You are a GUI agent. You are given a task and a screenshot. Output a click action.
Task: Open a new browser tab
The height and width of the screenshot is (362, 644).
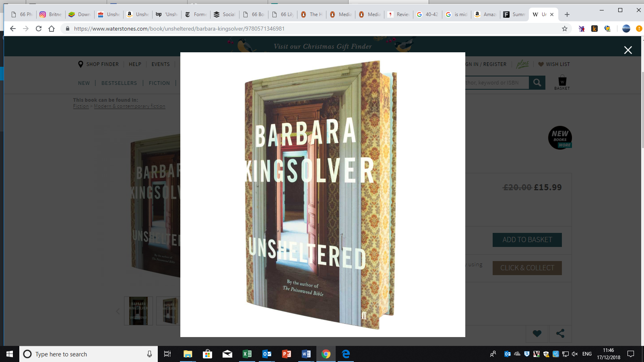point(567,14)
